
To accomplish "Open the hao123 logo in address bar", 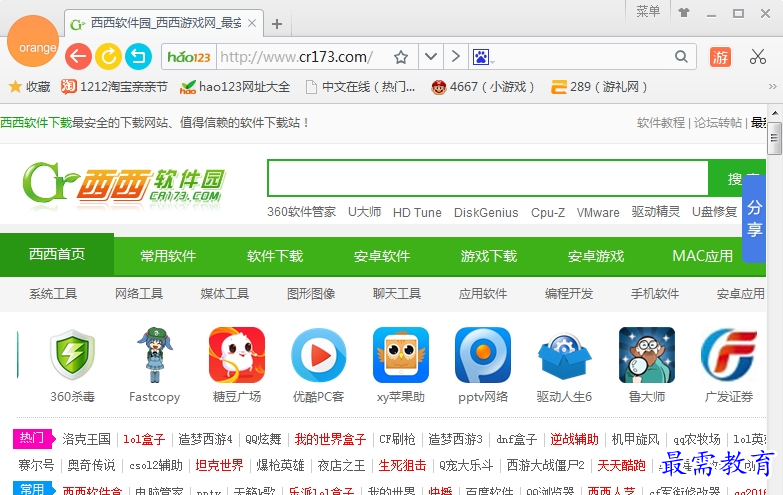I will coord(189,57).
